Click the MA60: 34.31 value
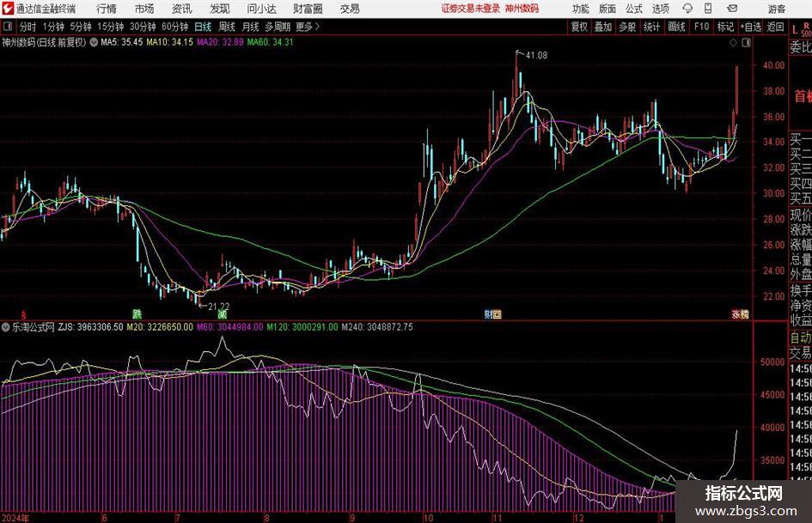Viewport: 812px width, 523px height. [271, 42]
